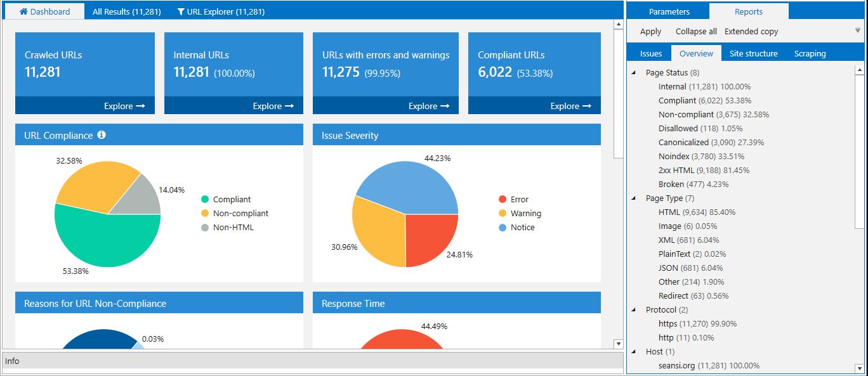The height and width of the screenshot is (376, 868).
Task: Click the Dashboard tab home icon
Action: tap(23, 11)
